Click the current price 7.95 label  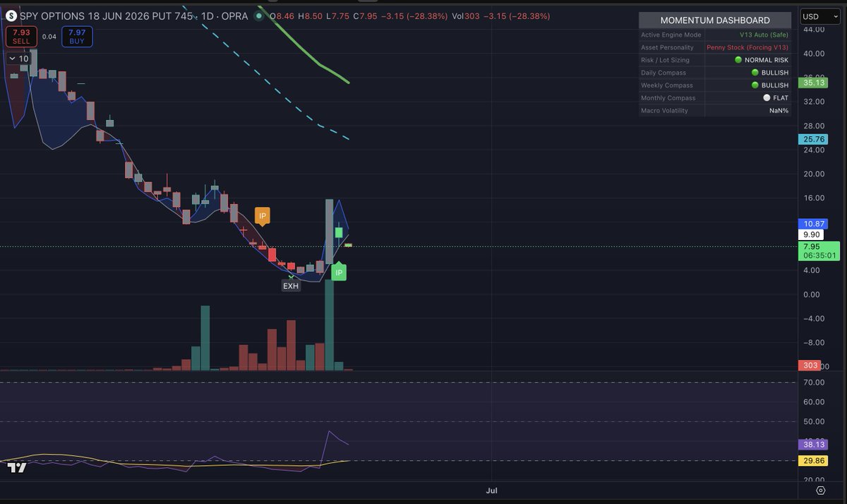(x=819, y=251)
